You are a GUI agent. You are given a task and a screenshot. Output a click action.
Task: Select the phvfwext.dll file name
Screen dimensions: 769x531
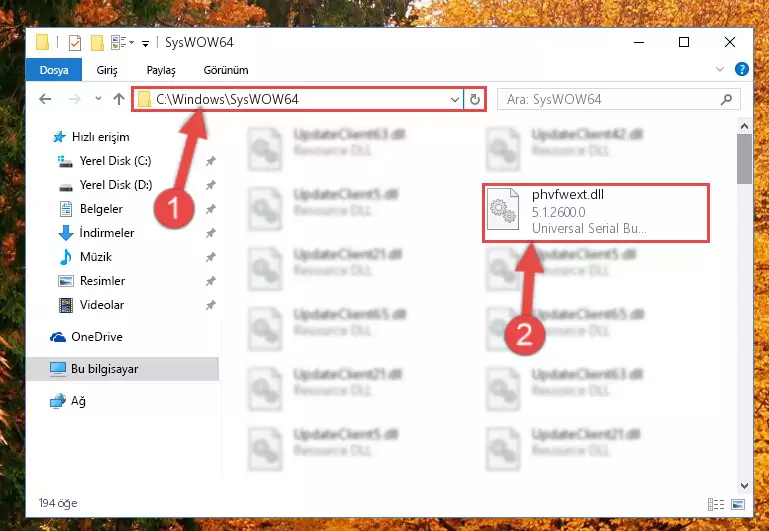(567, 195)
